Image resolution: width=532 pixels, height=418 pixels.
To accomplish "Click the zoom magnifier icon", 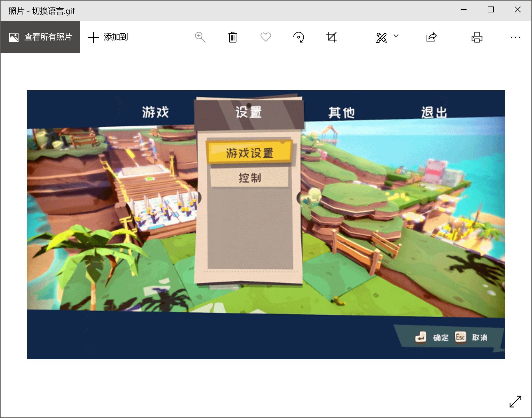I will [x=200, y=37].
